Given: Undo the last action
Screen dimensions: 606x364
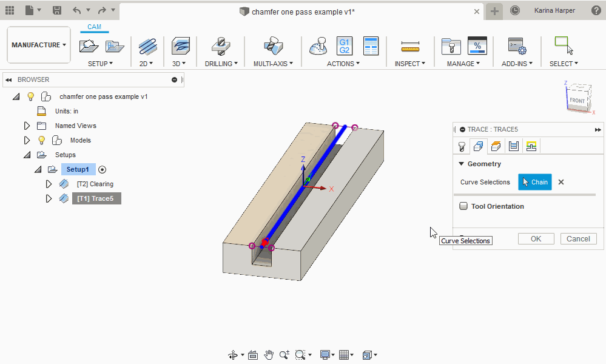Looking at the screenshot, I should point(77,10).
